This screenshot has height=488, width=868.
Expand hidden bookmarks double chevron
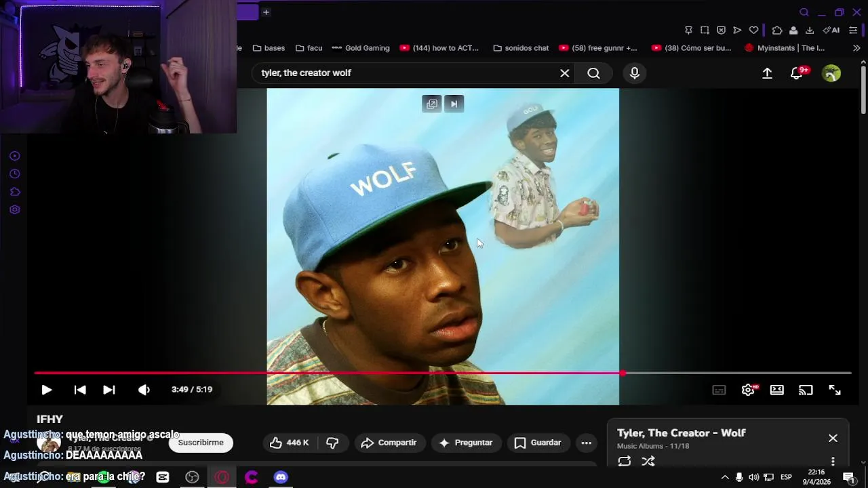[856, 48]
